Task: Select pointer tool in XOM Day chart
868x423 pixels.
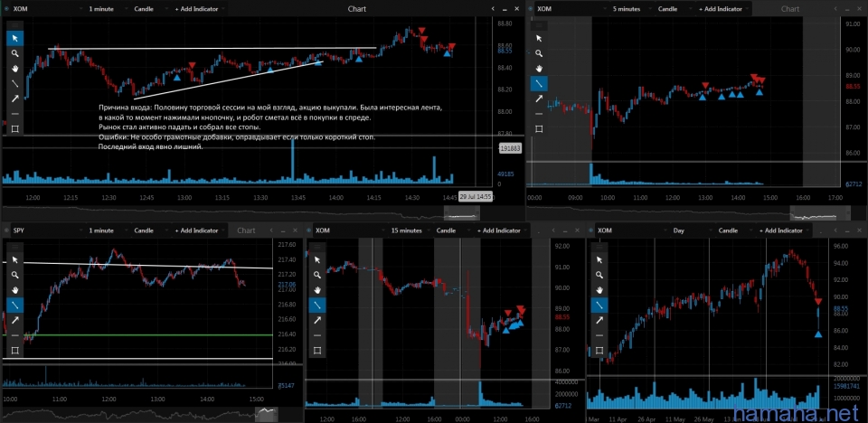Action: click(x=600, y=259)
